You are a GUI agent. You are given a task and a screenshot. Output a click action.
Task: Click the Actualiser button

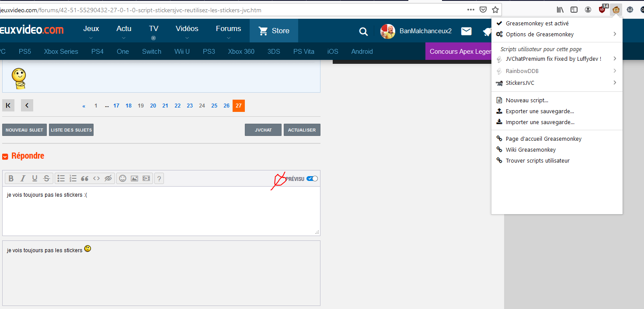(302, 130)
